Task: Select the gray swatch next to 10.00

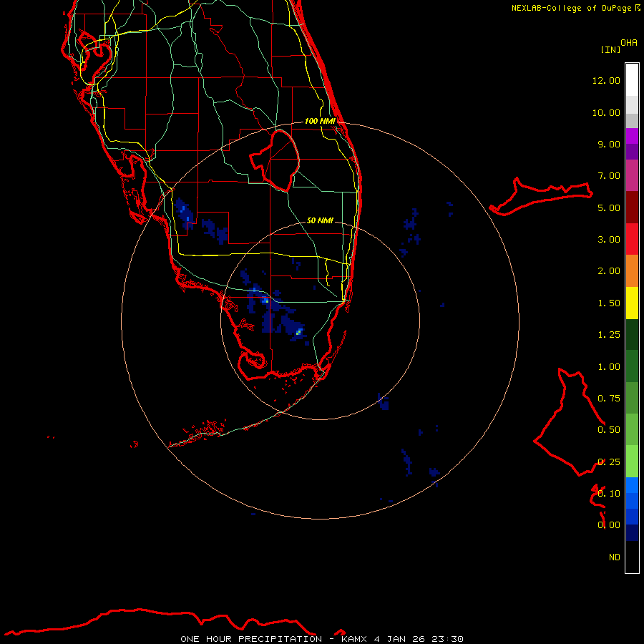Action: (632, 121)
